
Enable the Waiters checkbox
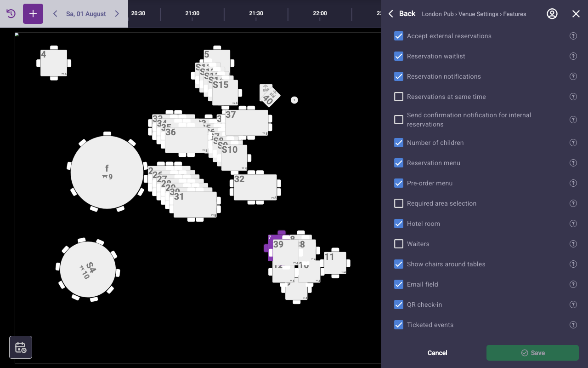click(x=399, y=244)
